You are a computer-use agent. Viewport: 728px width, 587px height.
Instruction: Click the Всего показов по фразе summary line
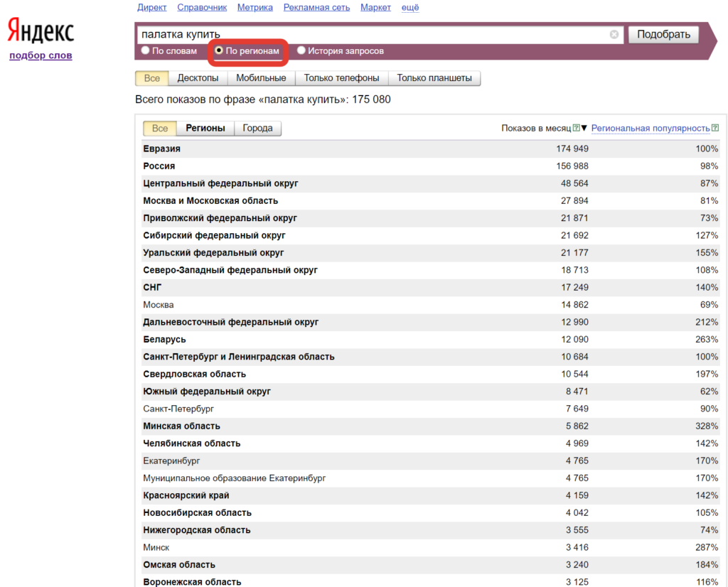[263, 99]
